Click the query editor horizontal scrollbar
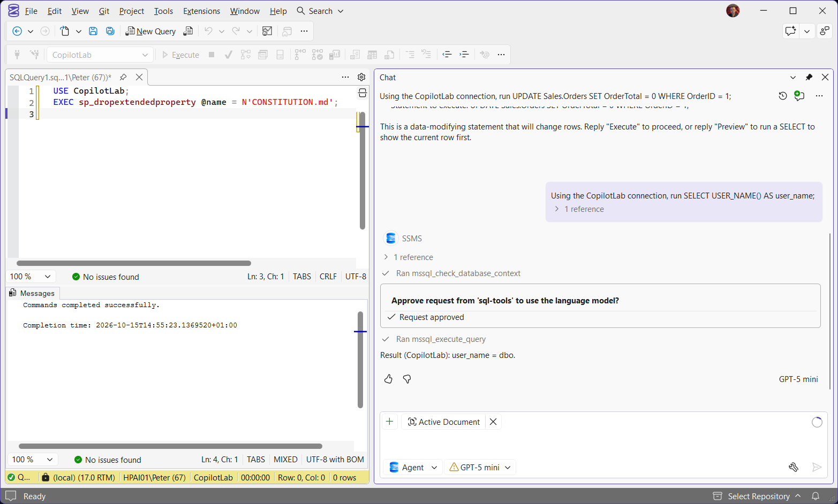 [x=134, y=263]
